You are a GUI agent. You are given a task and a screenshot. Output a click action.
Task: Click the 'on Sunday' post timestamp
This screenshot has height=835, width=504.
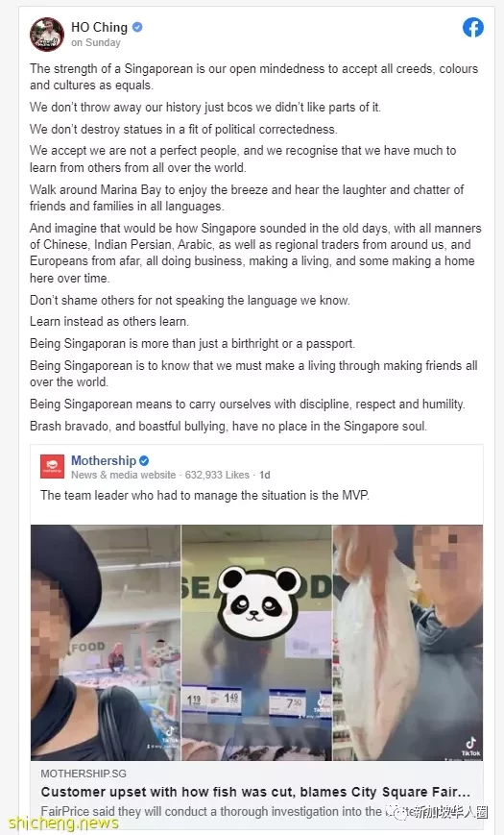[96, 42]
